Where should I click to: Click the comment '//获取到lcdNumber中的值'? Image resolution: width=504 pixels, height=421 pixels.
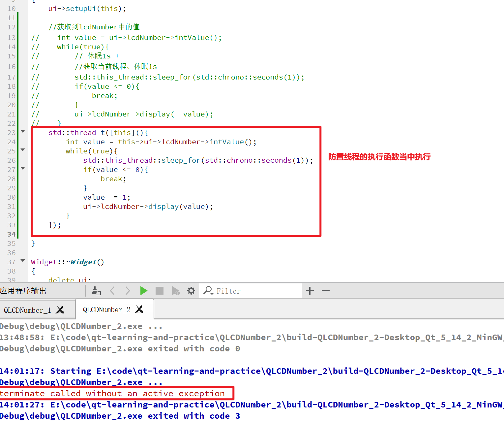pyautogui.click(x=94, y=27)
